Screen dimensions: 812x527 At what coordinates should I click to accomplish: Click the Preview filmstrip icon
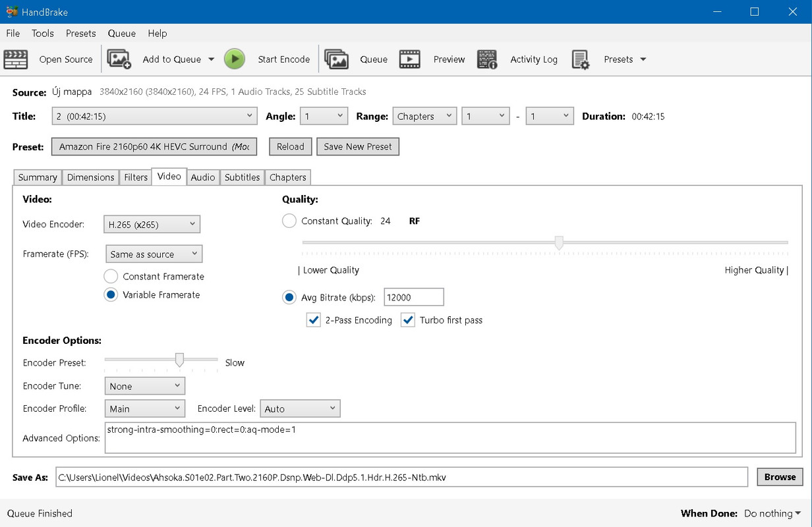tap(409, 59)
